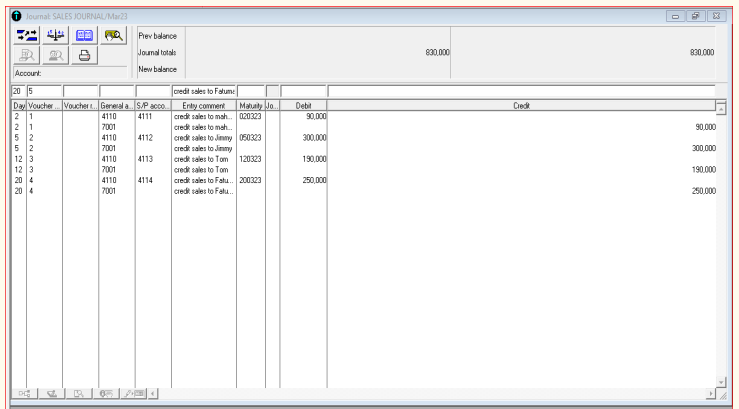The image size is (739, 409).
Task: Click the vertical scrollbar up arrow
Action: [721, 108]
